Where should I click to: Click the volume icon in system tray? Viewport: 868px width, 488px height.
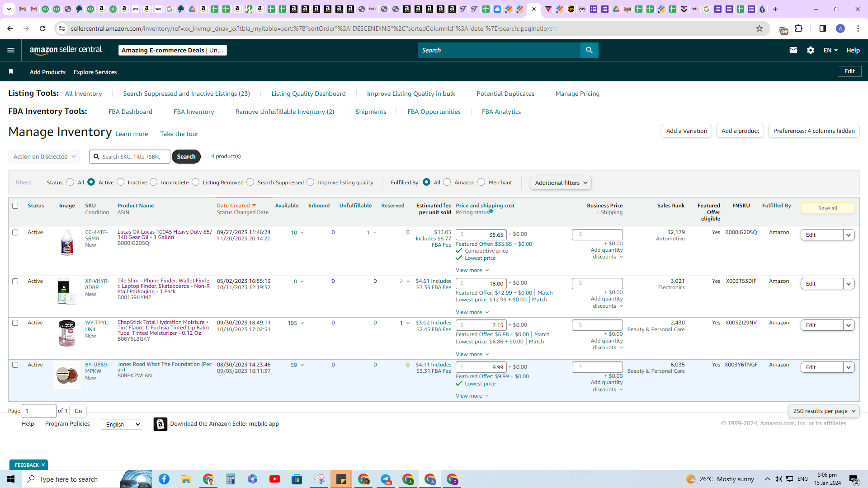[778, 479]
